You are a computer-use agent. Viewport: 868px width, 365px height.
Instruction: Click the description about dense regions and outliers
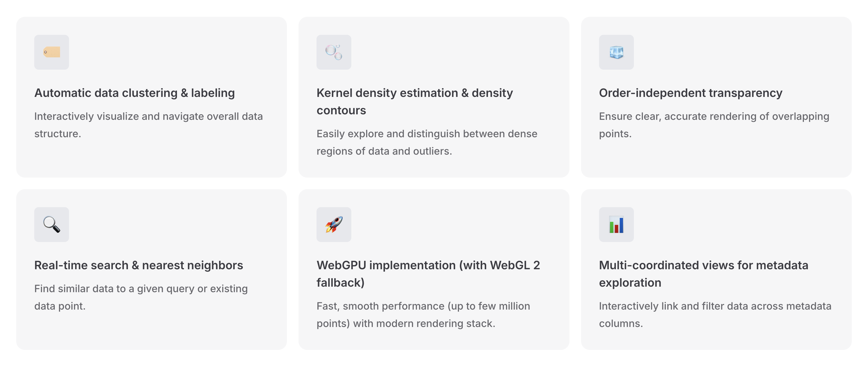pyautogui.click(x=426, y=142)
